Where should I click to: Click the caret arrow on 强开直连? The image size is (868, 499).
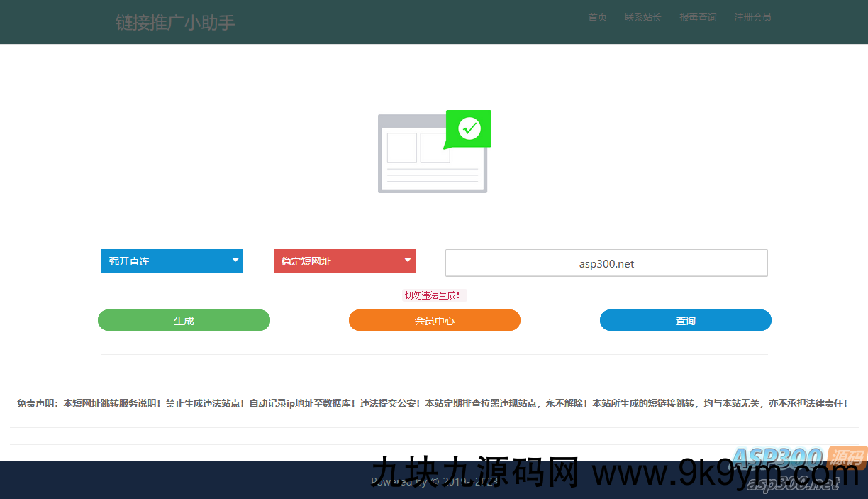(x=235, y=261)
